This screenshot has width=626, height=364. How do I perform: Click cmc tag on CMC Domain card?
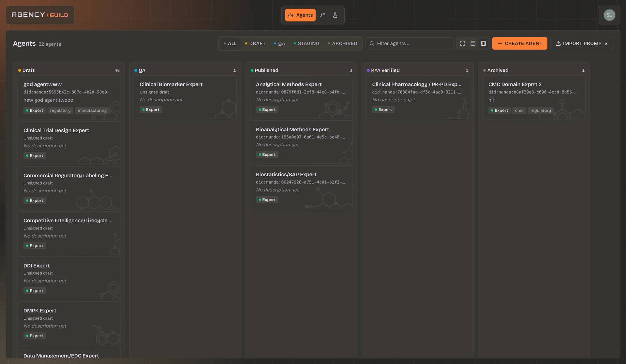click(519, 110)
